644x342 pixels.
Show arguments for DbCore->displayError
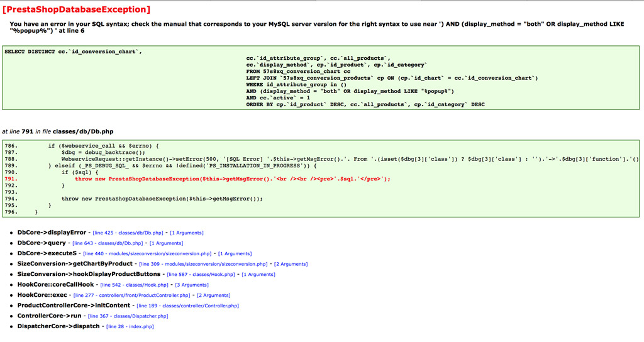pos(186,233)
